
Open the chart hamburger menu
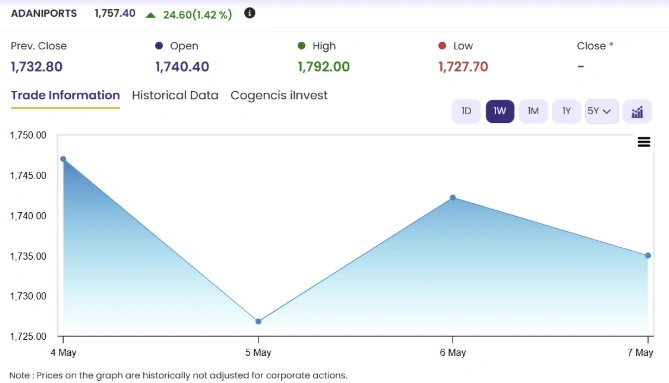click(x=644, y=142)
